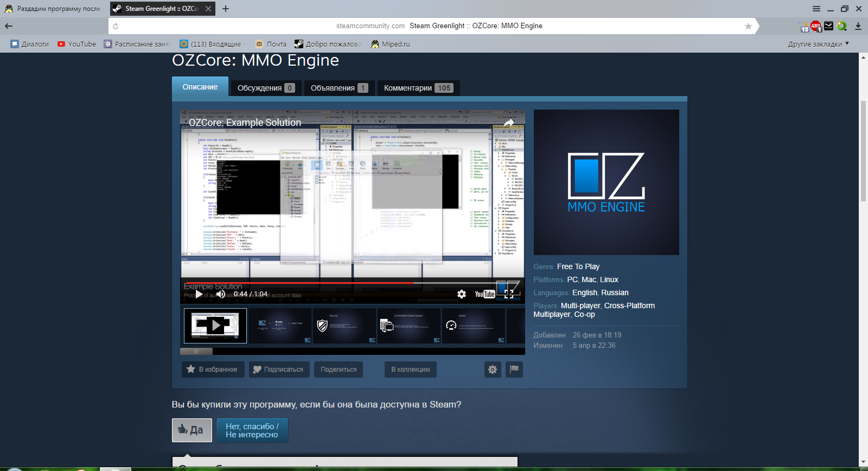Go back using the browser back arrow
Screen dimensions: 868x471
point(9,26)
